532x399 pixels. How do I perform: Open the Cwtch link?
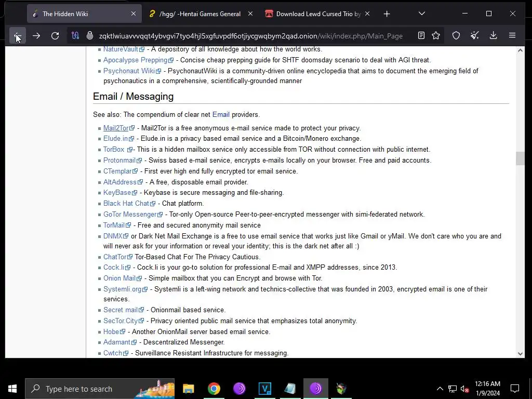116,353
